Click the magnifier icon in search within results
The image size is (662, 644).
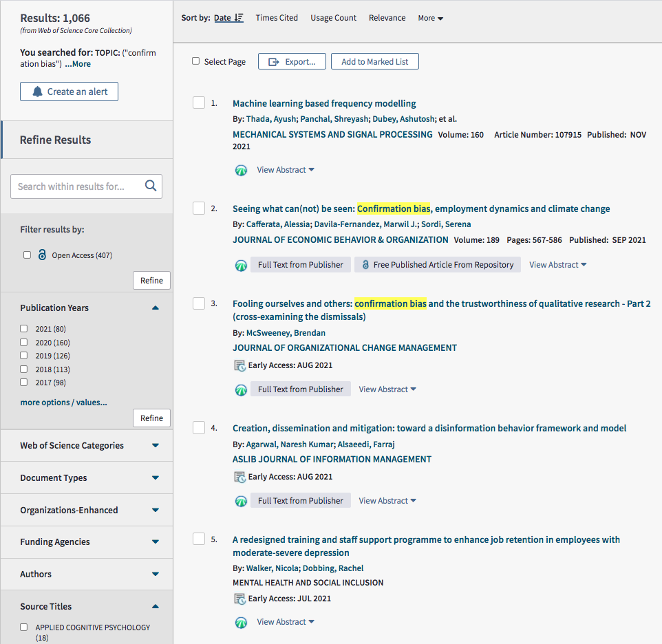(x=151, y=186)
